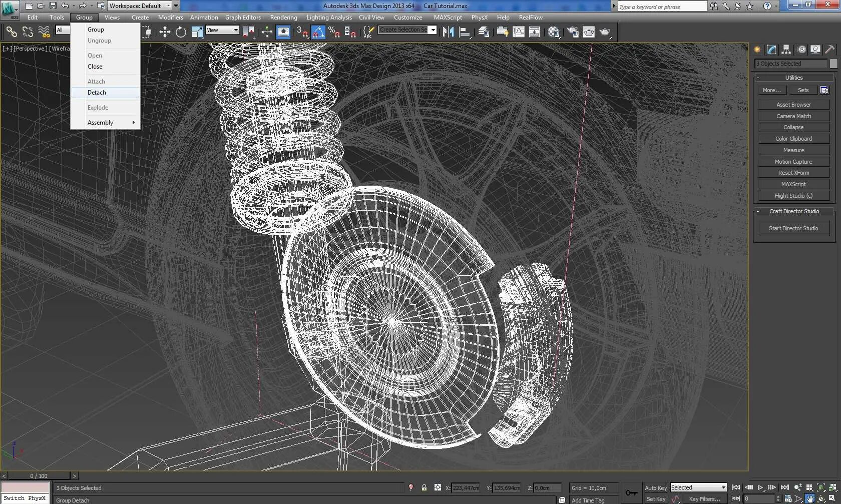This screenshot has width=841, height=504.
Task: Toggle keyboard shortcut override
Action: (x=283, y=32)
